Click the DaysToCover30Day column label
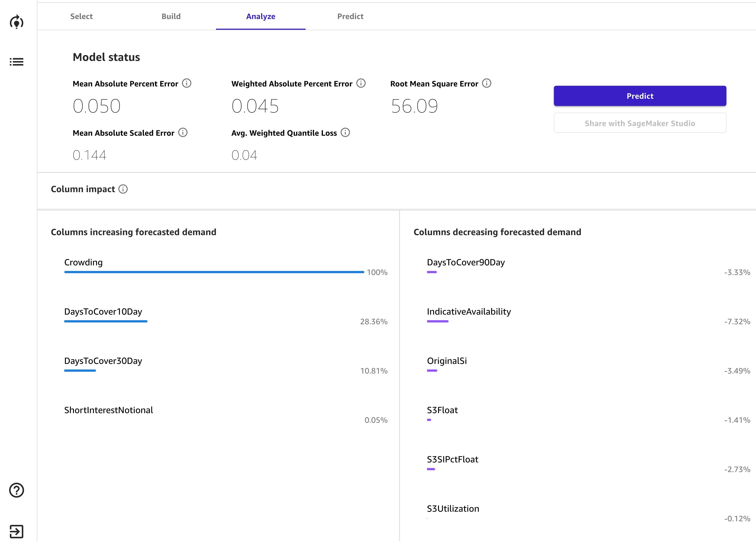 click(x=103, y=361)
